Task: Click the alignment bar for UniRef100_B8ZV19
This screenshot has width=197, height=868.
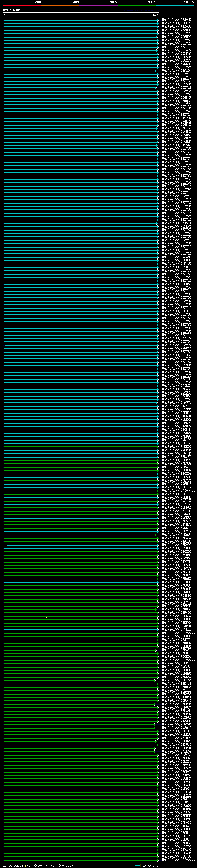Action: pyautogui.click(x=80, y=88)
